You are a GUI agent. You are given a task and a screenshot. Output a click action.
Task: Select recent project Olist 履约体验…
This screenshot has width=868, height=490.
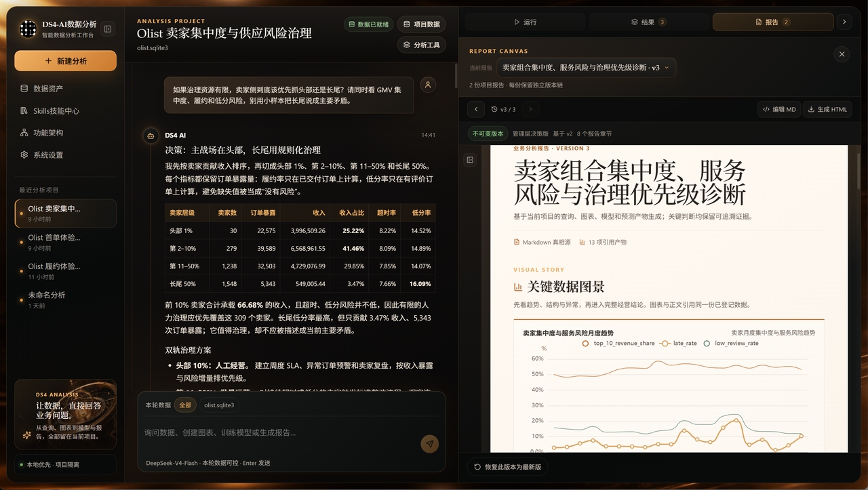[x=65, y=271]
